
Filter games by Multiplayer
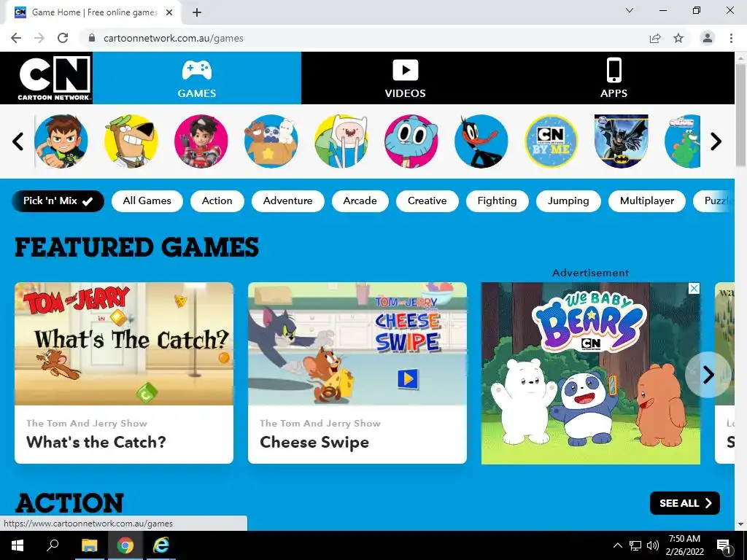tap(647, 201)
